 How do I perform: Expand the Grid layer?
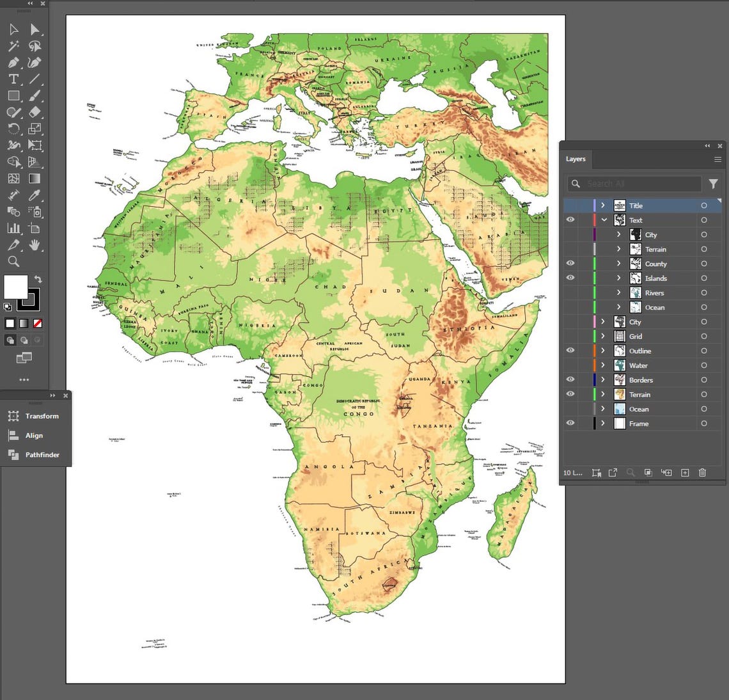coord(603,336)
